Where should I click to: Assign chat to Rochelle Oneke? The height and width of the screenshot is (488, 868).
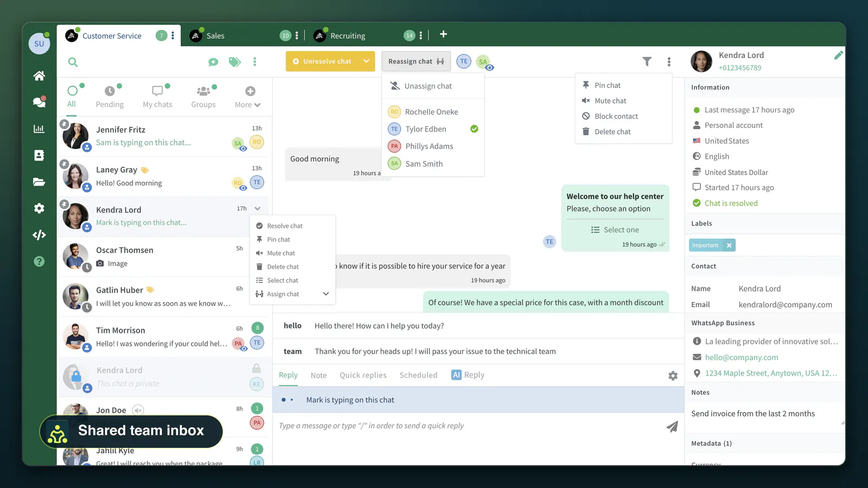[x=433, y=112]
